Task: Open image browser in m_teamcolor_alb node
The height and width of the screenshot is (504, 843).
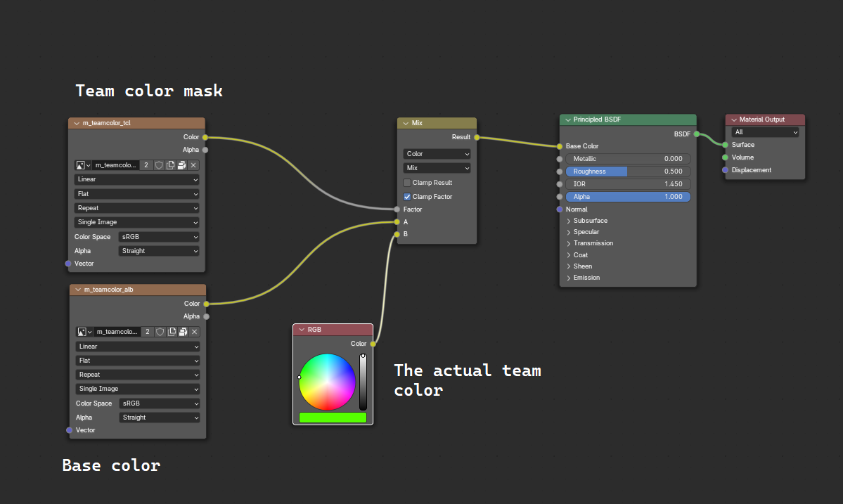Action: coord(84,332)
